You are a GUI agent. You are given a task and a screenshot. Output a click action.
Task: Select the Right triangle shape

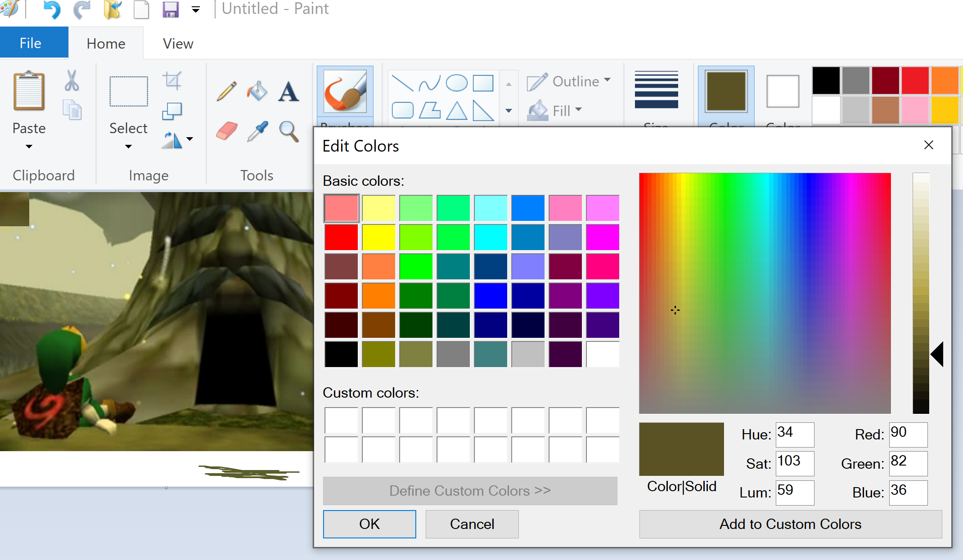483,111
